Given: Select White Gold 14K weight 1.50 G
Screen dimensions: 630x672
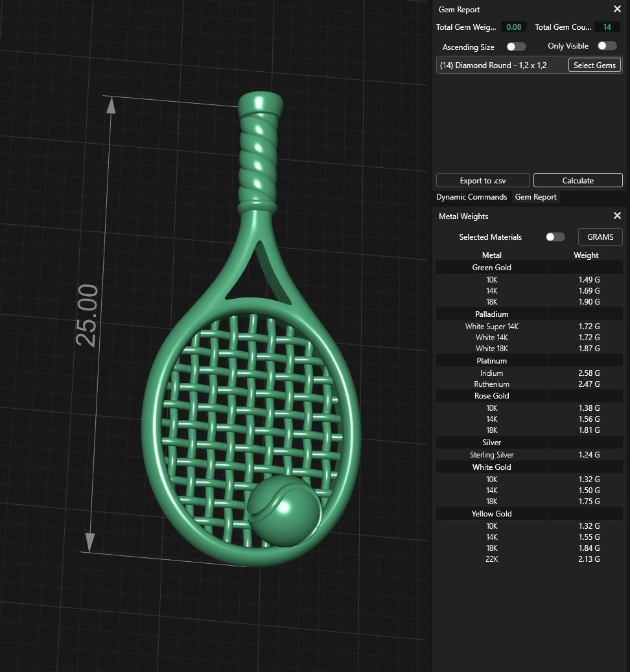Looking at the screenshot, I should click(589, 491).
